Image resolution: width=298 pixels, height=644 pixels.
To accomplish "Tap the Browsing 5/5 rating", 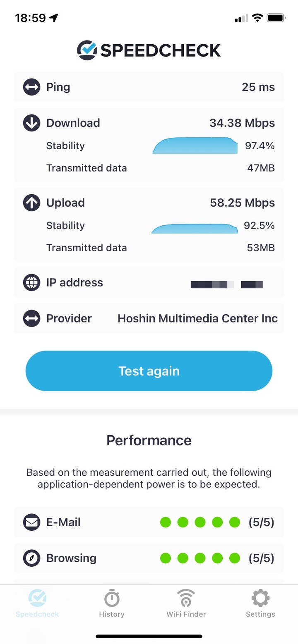I will (x=261, y=558).
